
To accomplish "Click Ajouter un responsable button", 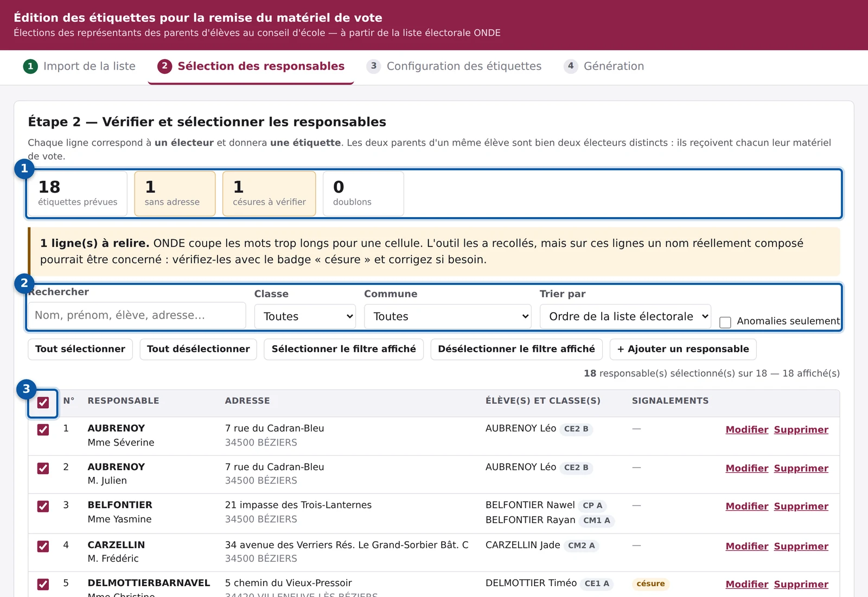I will [683, 349].
